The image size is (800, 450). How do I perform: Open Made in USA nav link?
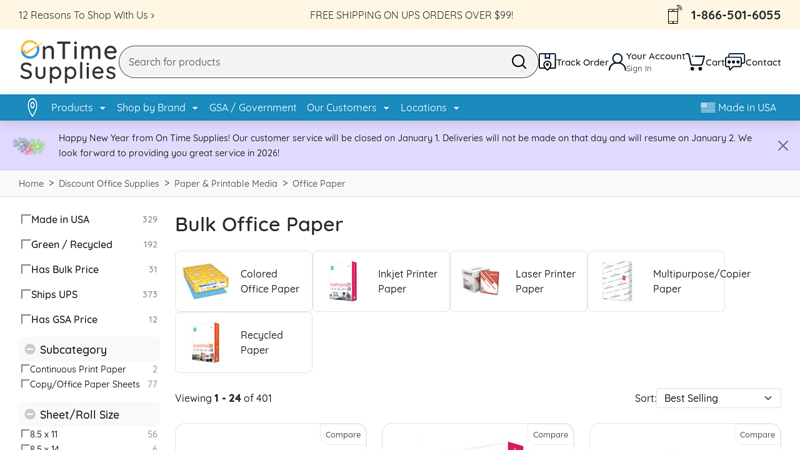(x=747, y=108)
